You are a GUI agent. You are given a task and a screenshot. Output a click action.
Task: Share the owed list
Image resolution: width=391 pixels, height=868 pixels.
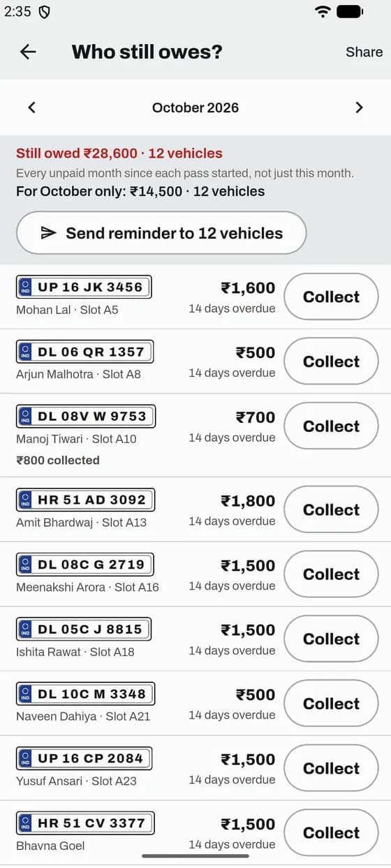pyautogui.click(x=364, y=52)
